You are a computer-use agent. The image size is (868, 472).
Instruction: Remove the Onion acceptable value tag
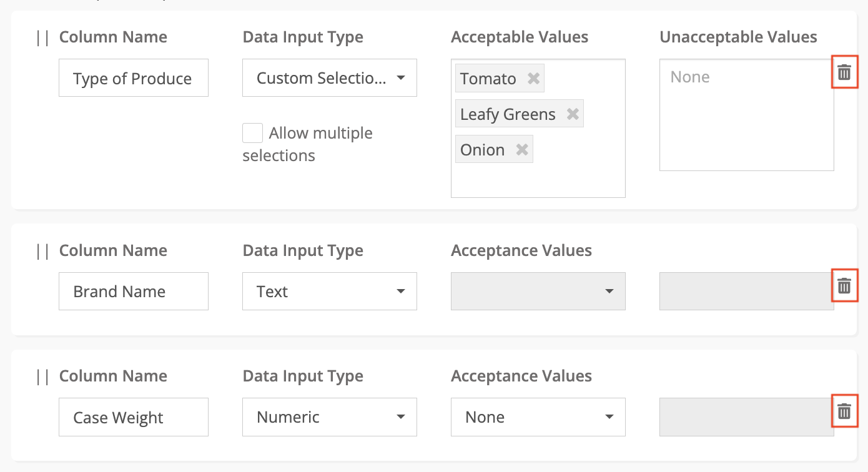pyautogui.click(x=522, y=150)
